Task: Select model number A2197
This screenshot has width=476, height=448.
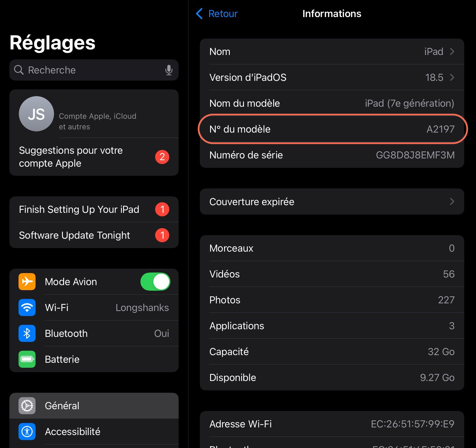Action: [440, 129]
